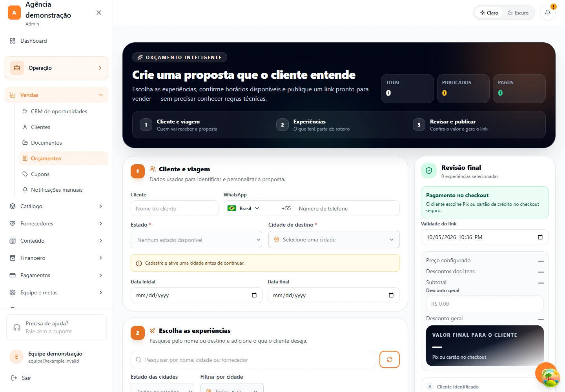Click the agency logo A icon
Viewport: 565px width, 392px height.
14,13
